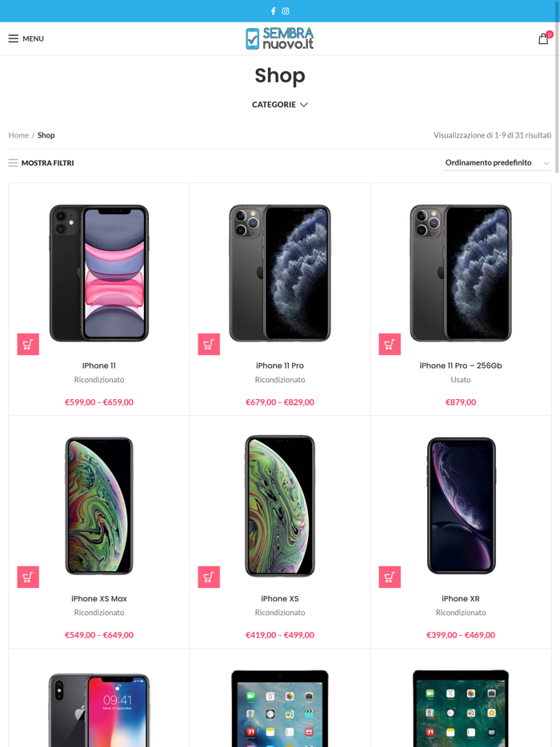Image resolution: width=560 pixels, height=747 pixels.
Task: Open the Ordinamento predefinito sort dropdown
Action: tap(497, 163)
